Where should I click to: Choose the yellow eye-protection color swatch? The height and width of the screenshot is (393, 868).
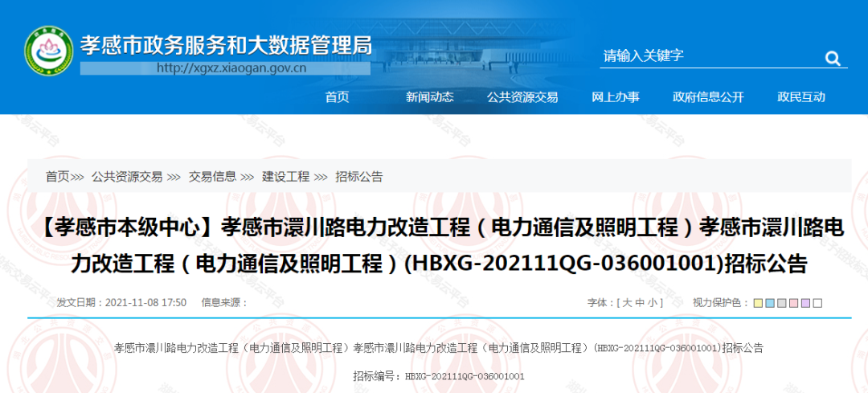(758, 303)
